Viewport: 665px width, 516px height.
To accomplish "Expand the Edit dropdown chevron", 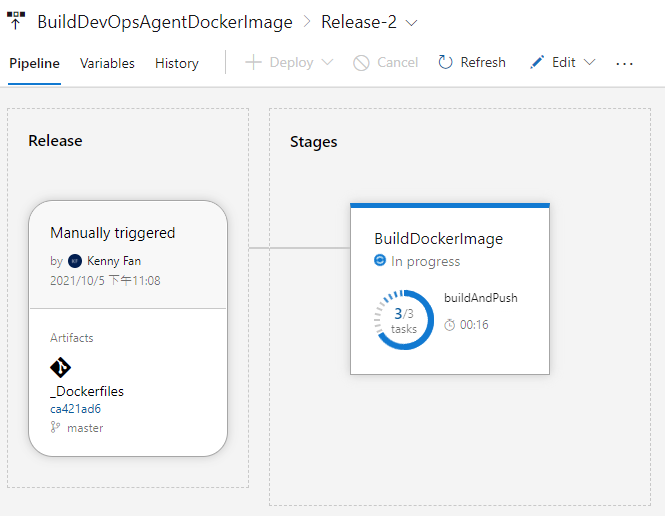I will coord(590,62).
